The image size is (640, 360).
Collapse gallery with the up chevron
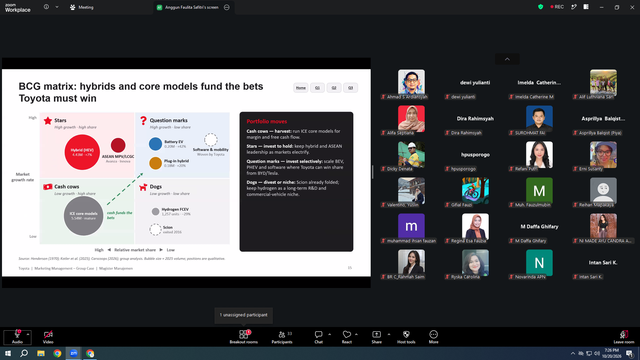click(x=507, y=59)
